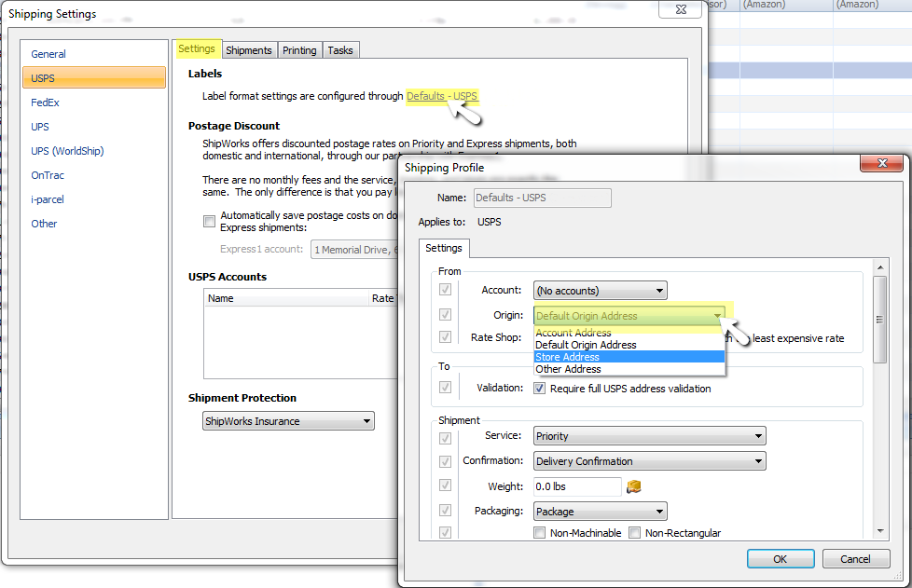The width and height of the screenshot is (912, 588).
Task: Select FedEx in the sidebar
Action: coord(94,103)
